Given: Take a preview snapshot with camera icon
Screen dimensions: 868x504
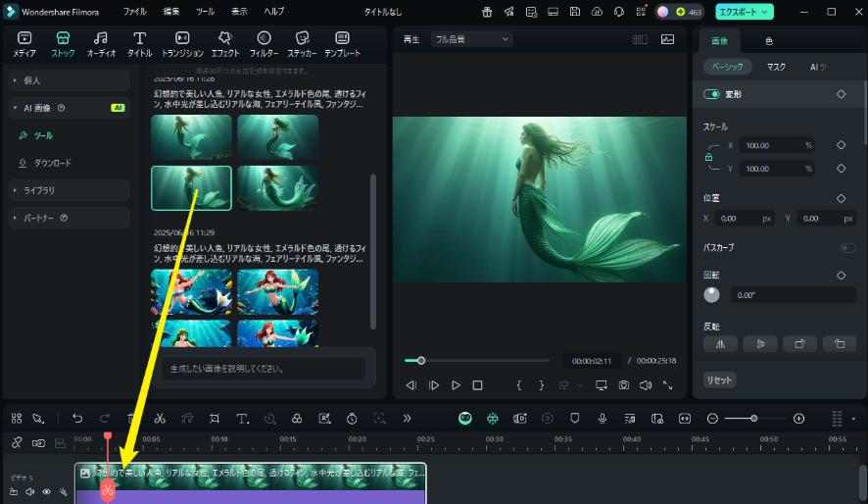Looking at the screenshot, I should click(624, 385).
